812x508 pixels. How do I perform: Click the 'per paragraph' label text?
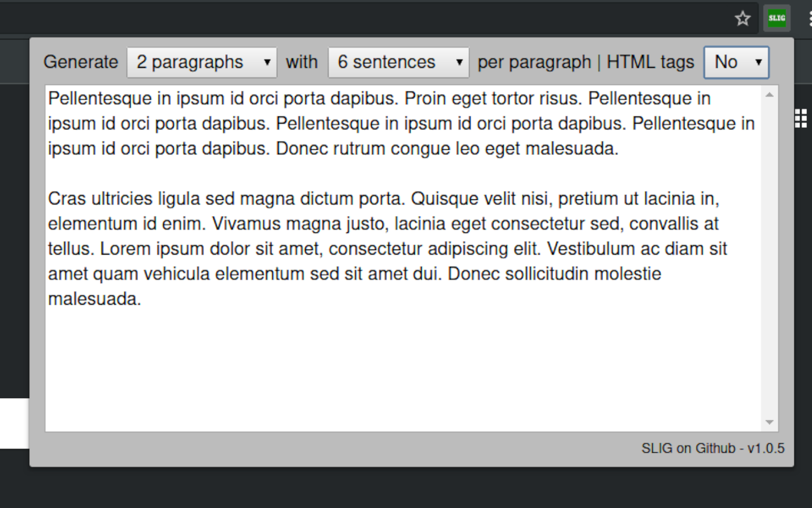(x=534, y=62)
